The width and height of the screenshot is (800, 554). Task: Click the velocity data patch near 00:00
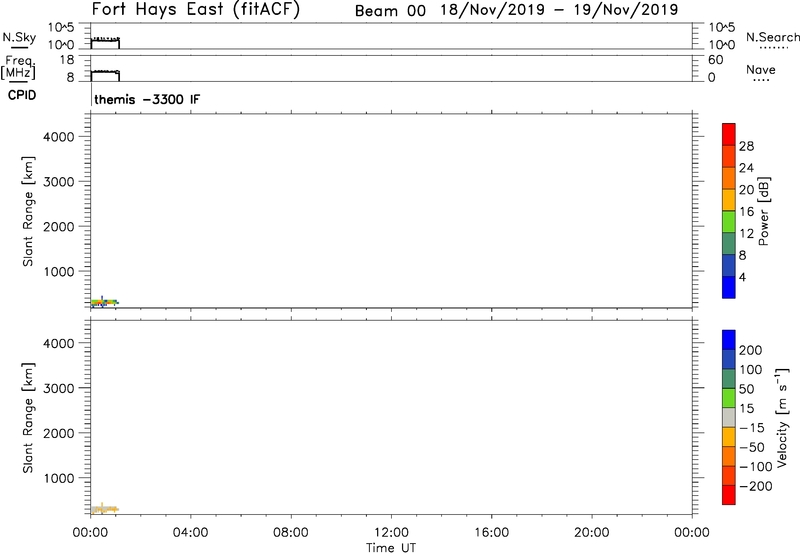(x=105, y=509)
